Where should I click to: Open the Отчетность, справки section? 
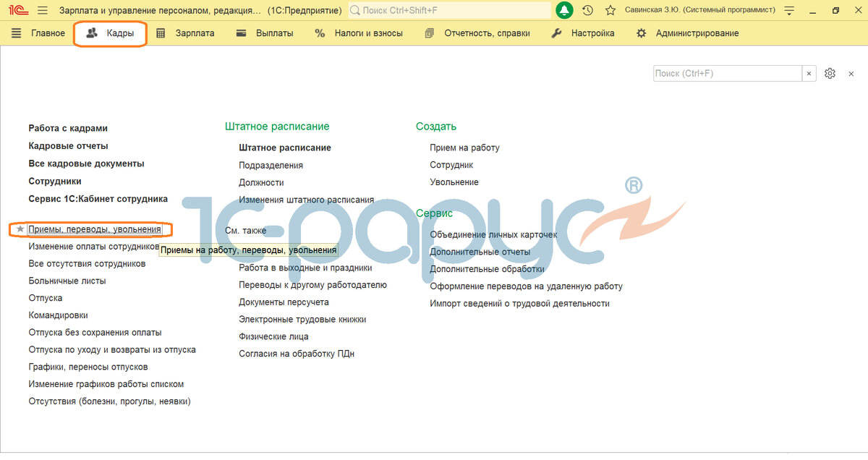point(477,33)
